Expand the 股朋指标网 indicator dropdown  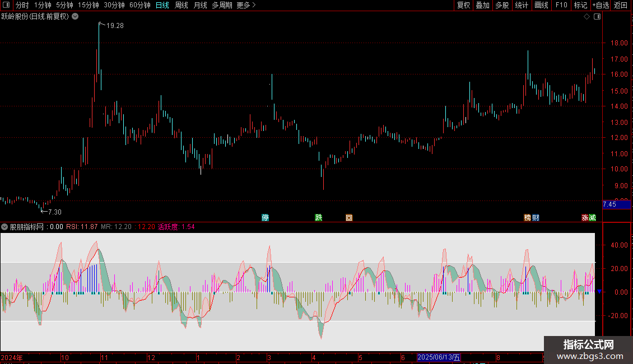click(4, 227)
